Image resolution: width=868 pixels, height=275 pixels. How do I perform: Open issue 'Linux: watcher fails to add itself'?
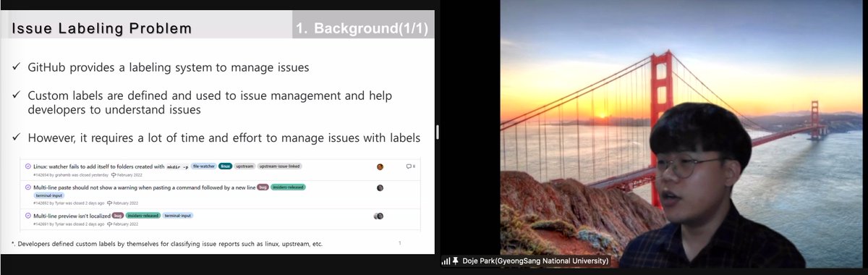pos(99,166)
